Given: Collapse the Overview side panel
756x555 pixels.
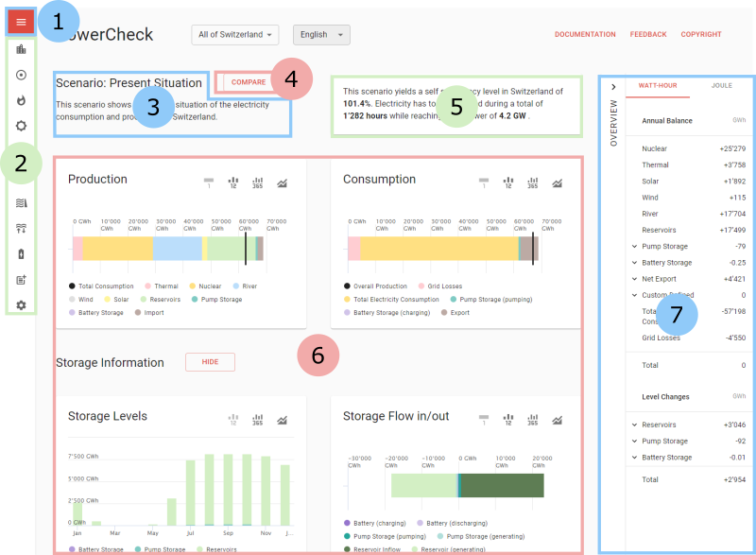Looking at the screenshot, I should pyautogui.click(x=612, y=87).
